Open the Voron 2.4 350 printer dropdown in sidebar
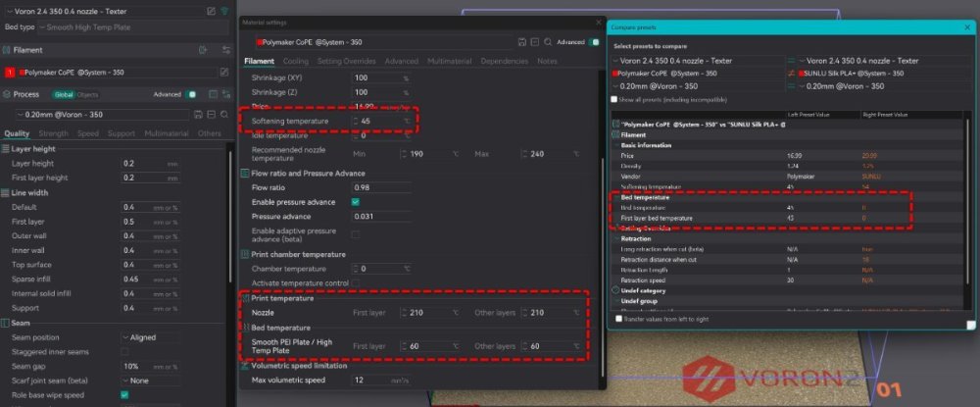980x407 pixels. click(x=105, y=11)
